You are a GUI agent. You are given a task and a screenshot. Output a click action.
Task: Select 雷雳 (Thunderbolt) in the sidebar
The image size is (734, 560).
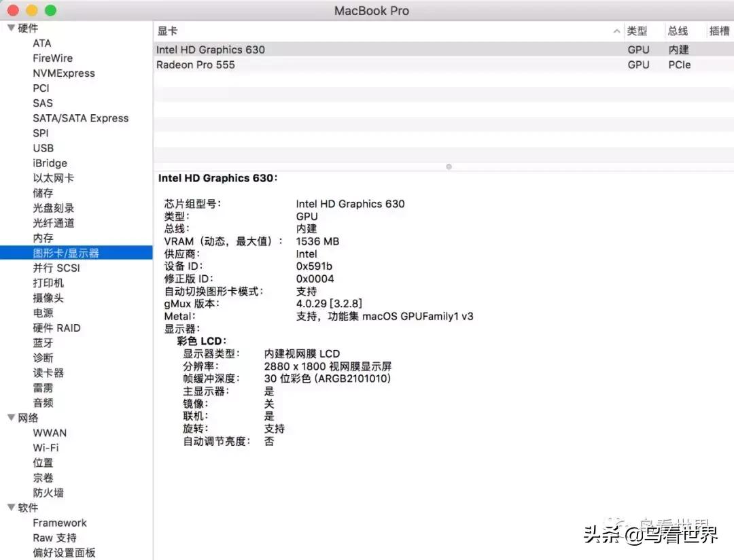[x=43, y=387]
